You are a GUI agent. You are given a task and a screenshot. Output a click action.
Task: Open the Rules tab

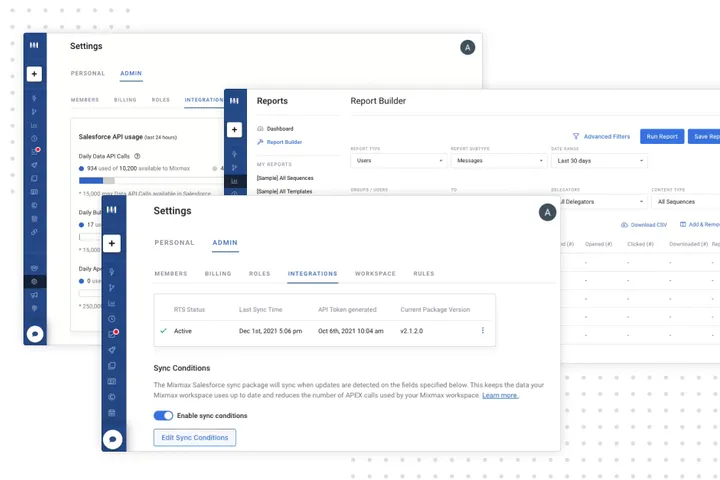click(x=424, y=273)
